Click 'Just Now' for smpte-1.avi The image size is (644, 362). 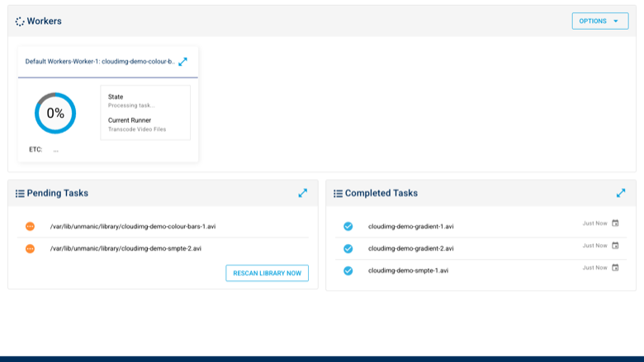[x=594, y=268]
